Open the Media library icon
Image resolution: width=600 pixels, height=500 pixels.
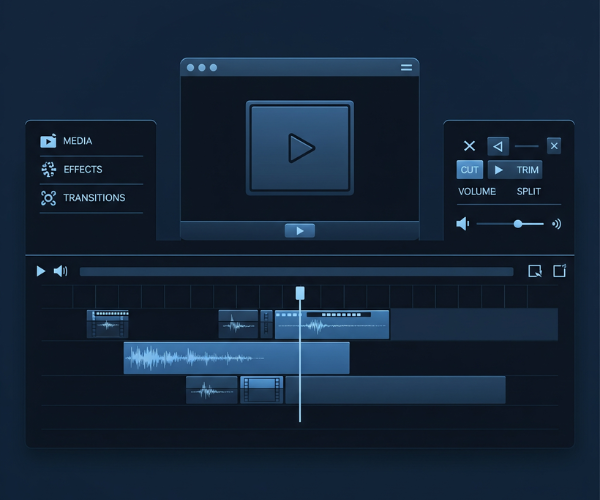click(x=48, y=141)
